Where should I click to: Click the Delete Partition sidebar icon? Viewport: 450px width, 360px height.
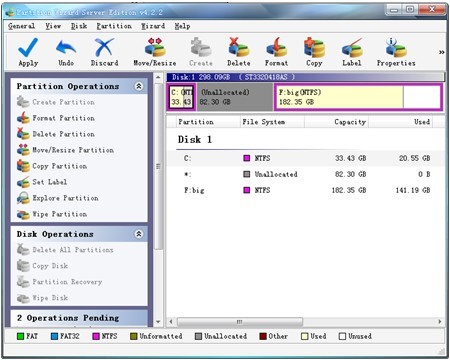23,134
